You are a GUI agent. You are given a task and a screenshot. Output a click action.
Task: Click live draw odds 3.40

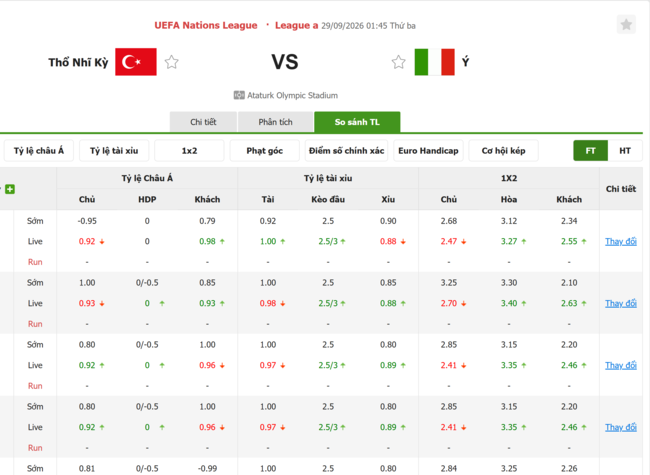509,303
